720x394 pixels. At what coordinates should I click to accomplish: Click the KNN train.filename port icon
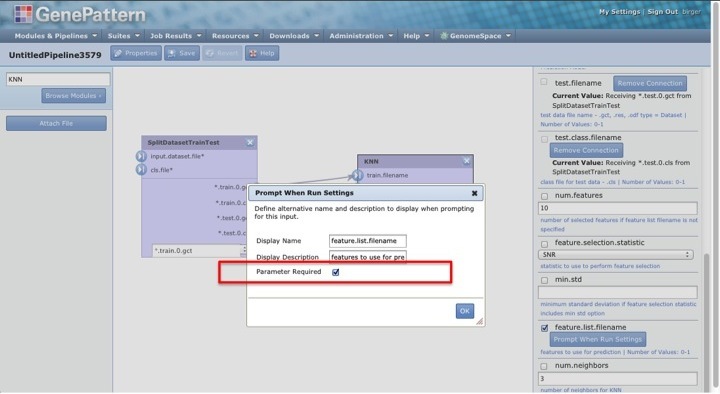[x=358, y=175]
